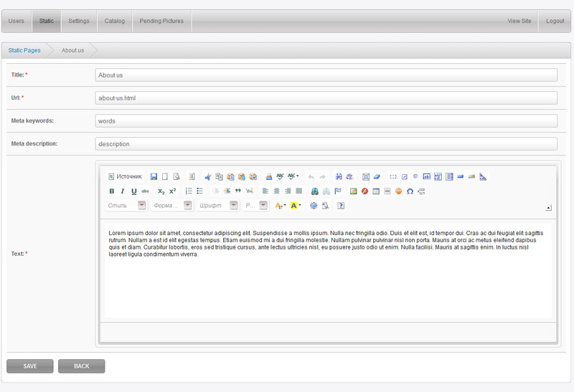Click the Paste from Word icon
Viewport: 574px width, 392px height.
point(253,176)
